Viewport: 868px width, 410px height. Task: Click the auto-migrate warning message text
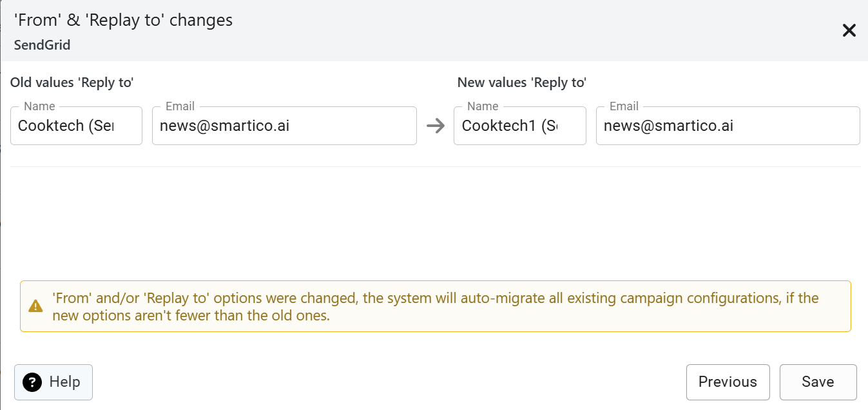435,307
